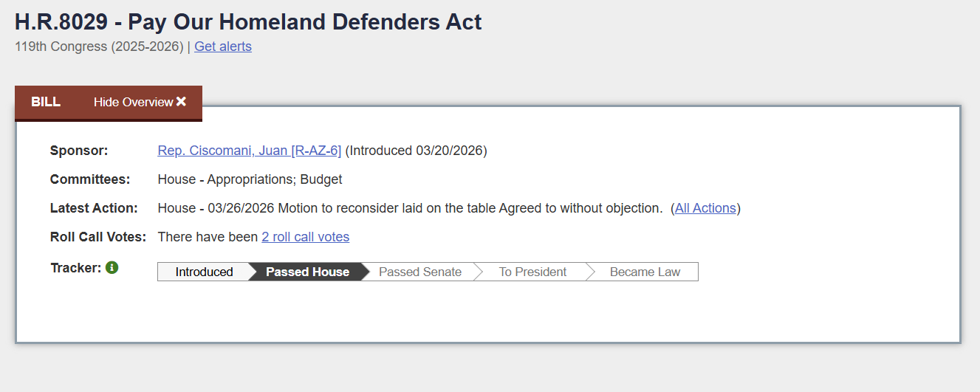Image resolution: width=980 pixels, height=392 pixels.
Task: Open sponsor Rep. Ciscomani, Juan link
Action: [249, 151]
